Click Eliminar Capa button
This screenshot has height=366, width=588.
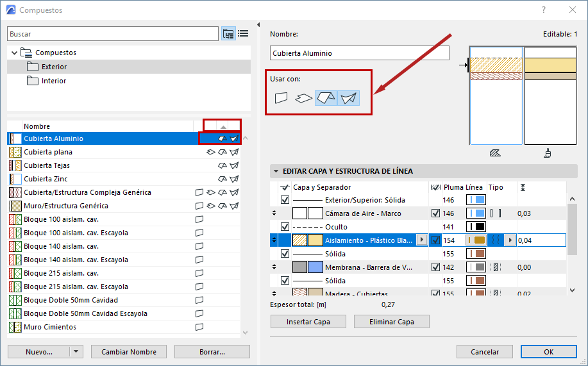coord(392,322)
